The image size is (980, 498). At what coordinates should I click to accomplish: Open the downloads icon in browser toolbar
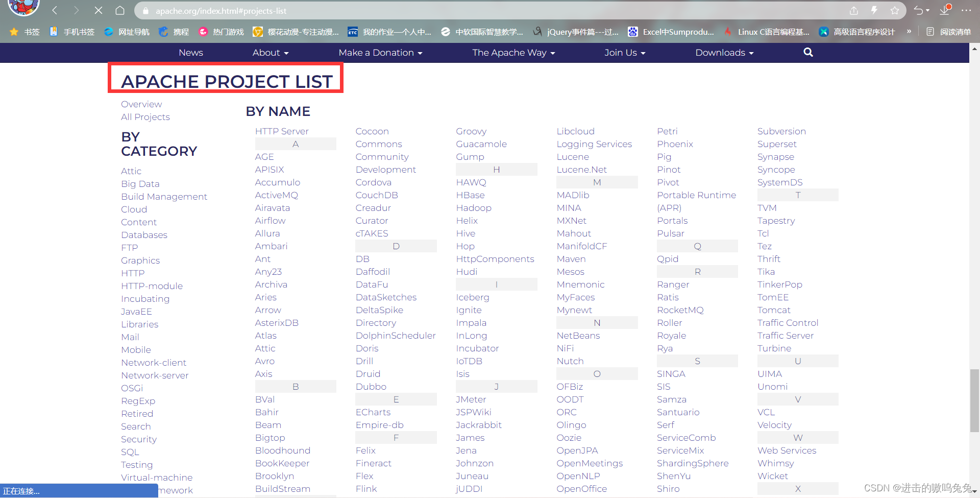[x=945, y=10]
